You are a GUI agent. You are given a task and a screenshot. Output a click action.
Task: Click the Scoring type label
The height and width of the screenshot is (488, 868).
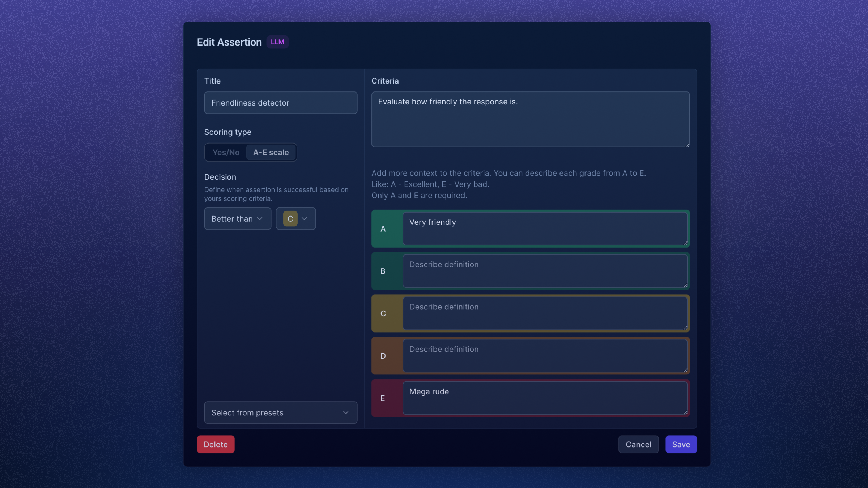[x=228, y=132]
